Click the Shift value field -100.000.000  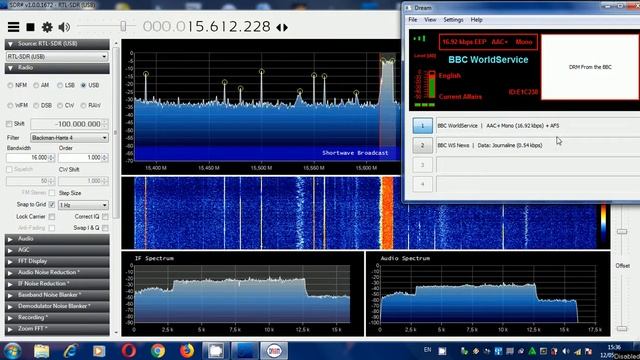pyautogui.click(x=69, y=124)
